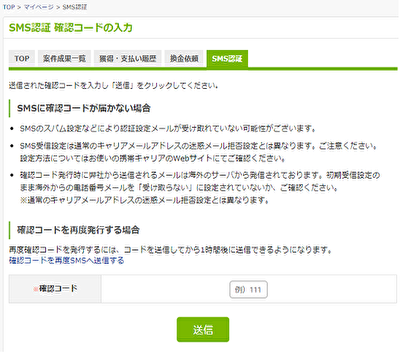Screen dimensions: 400x360
Task: Click the 確認コードを再度SMSへ送信する link
Action: tap(66, 260)
